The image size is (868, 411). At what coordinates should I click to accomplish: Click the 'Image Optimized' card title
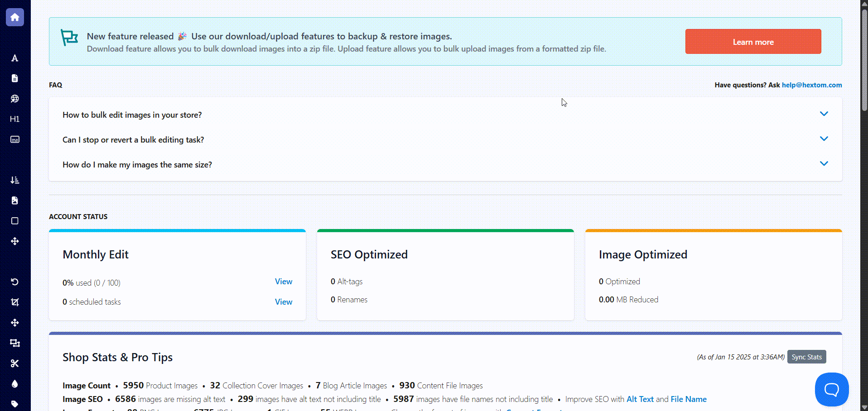point(643,255)
